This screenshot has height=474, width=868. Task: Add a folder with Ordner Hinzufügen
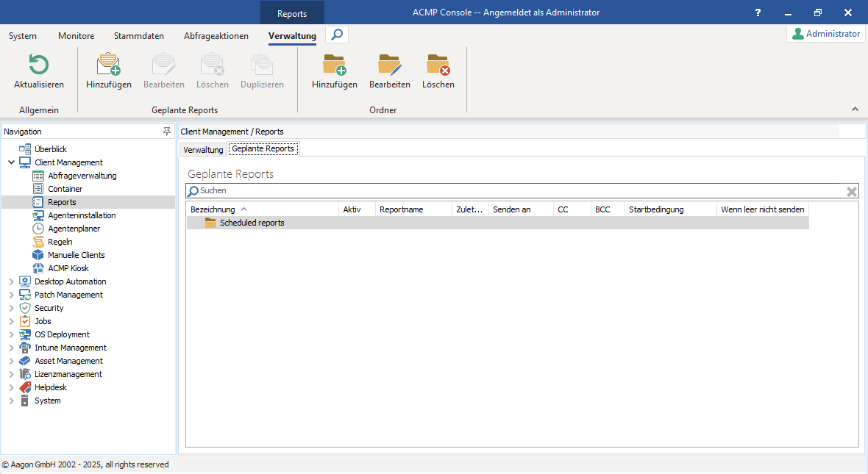335,71
